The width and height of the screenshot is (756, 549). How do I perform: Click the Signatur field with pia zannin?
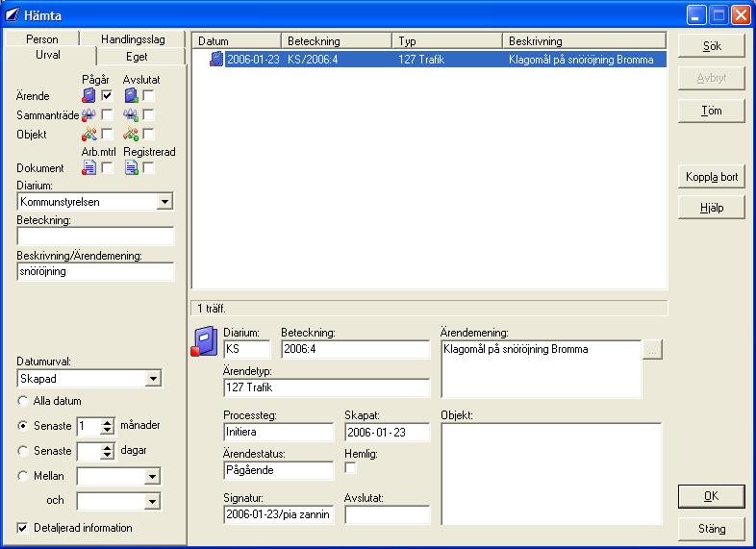click(x=278, y=514)
